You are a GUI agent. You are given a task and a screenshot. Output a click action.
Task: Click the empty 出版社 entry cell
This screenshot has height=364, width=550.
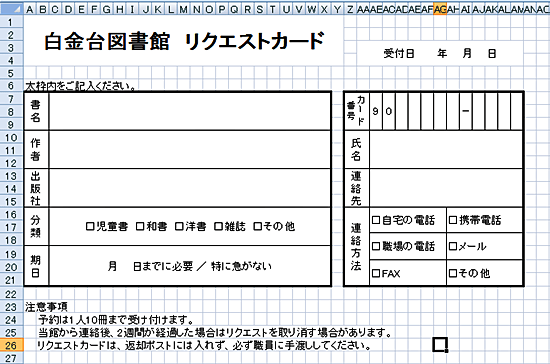pos(190,188)
